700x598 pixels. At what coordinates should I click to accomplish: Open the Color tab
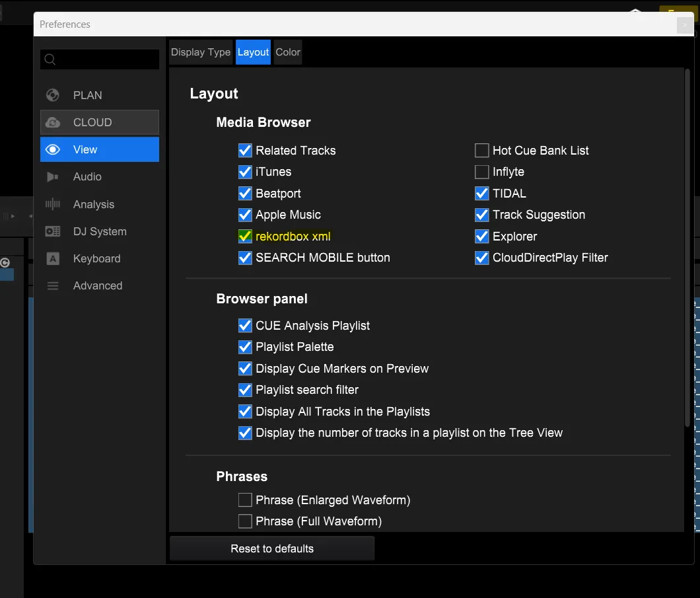[288, 52]
